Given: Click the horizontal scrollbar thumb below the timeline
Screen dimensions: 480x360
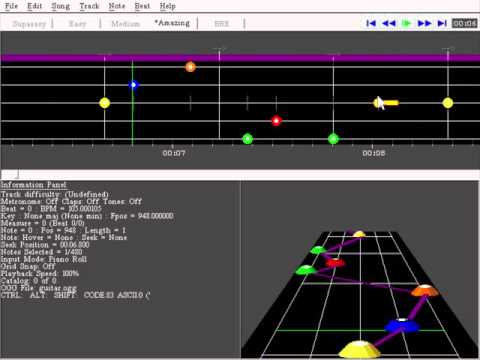Looking at the screenshot, I should tap(10, 175).
